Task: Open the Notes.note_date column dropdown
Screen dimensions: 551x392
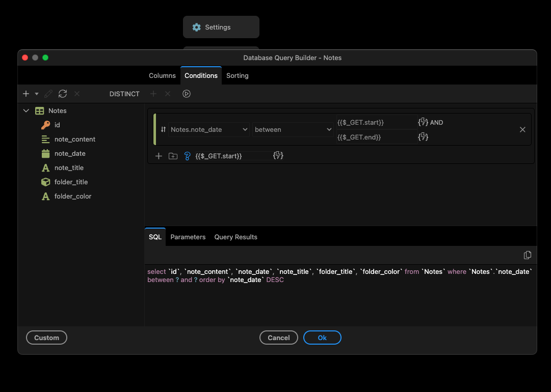Action: point(209,130)
